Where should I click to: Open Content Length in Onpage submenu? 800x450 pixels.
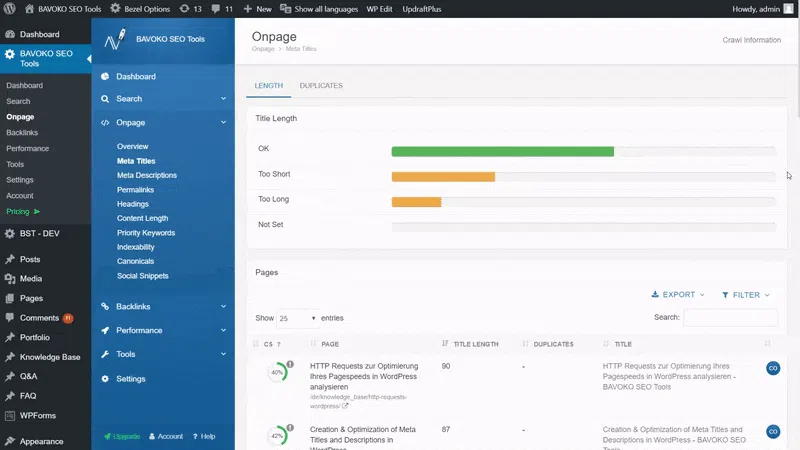coord(142,218)
